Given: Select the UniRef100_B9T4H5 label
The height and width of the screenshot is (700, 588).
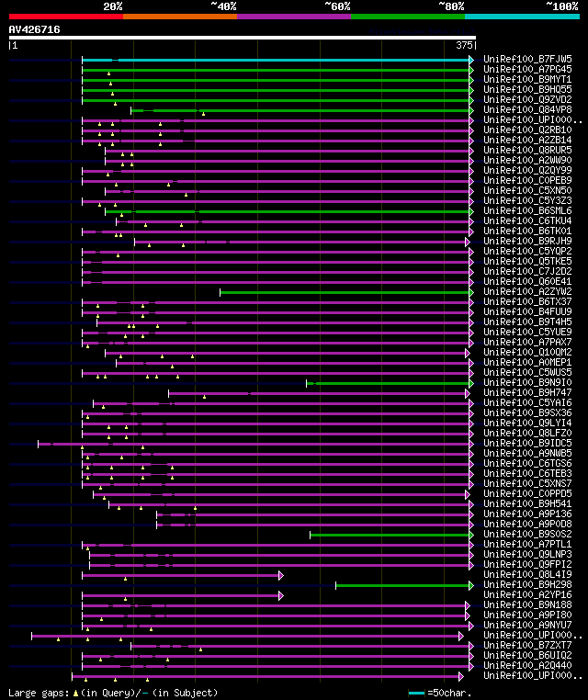Looking at the screenshot, I should pyautogui.click(x=527, y=322).
